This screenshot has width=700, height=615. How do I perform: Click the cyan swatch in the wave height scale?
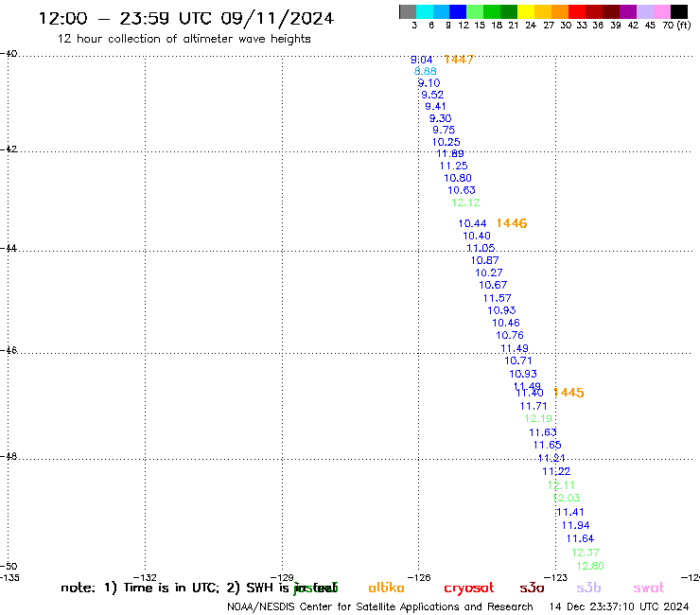pos(425,11)
